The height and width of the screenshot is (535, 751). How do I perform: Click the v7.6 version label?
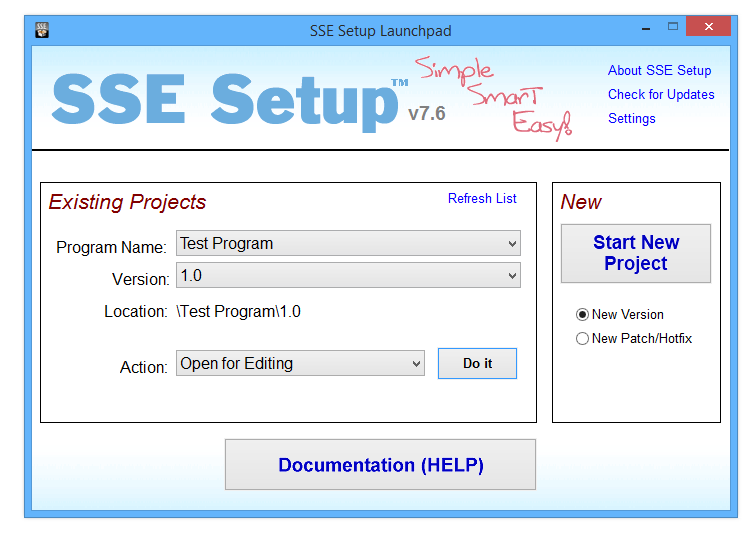pyautogui.click(x=426, y=114)
